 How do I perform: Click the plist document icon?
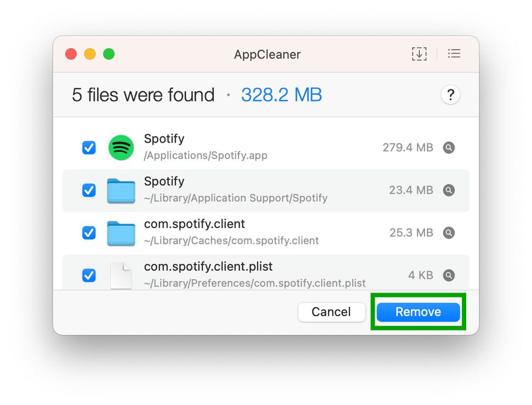coord(121,275)
